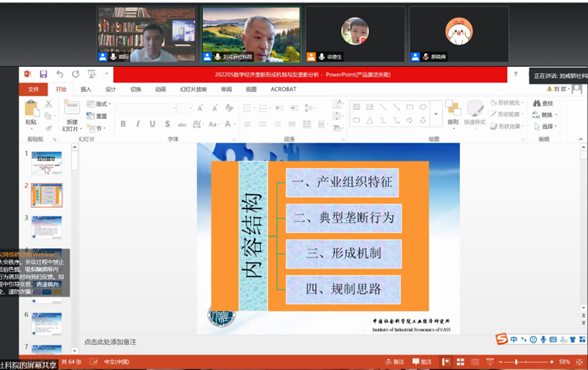Select slide 3 thumbnail in the panel

(x=46, y=227)
